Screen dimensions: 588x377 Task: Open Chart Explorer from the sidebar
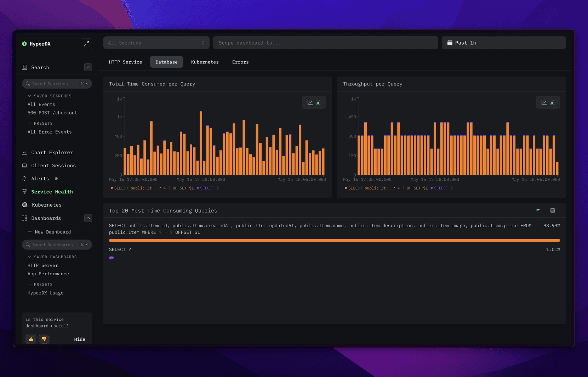(52, 152)
